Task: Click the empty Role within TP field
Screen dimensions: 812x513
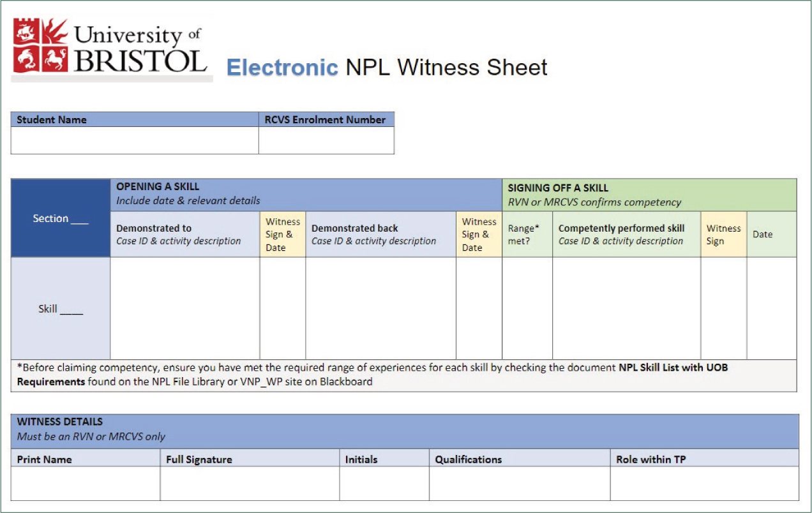Action: click(705, 484)
